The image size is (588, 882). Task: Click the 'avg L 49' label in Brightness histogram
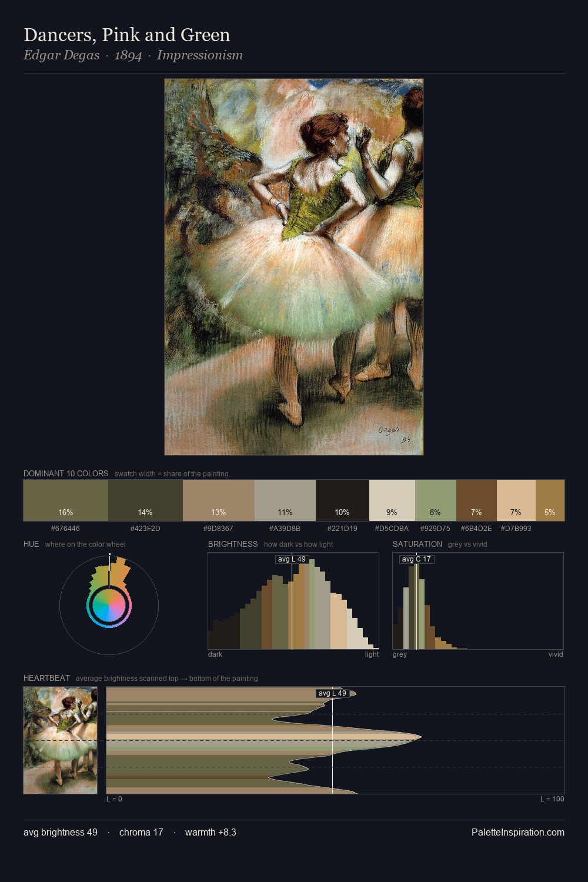[x=292, y=559]
